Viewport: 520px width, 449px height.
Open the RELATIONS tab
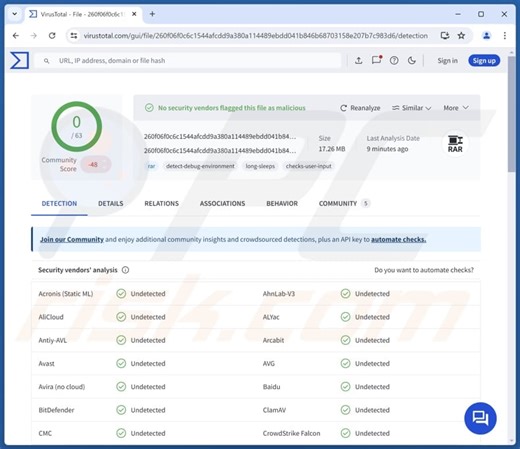(x=162, y=203)
